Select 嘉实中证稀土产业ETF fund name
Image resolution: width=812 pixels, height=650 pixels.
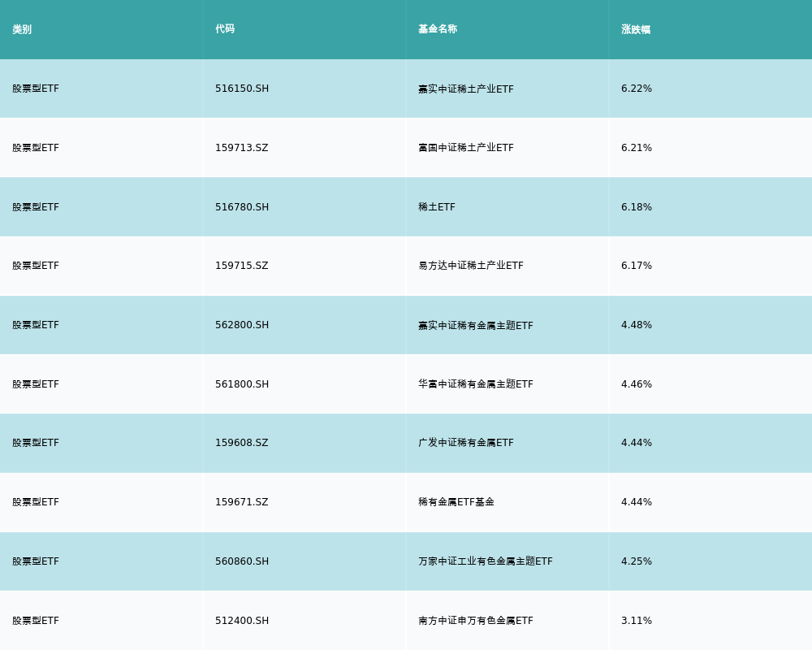click(466, 89)
